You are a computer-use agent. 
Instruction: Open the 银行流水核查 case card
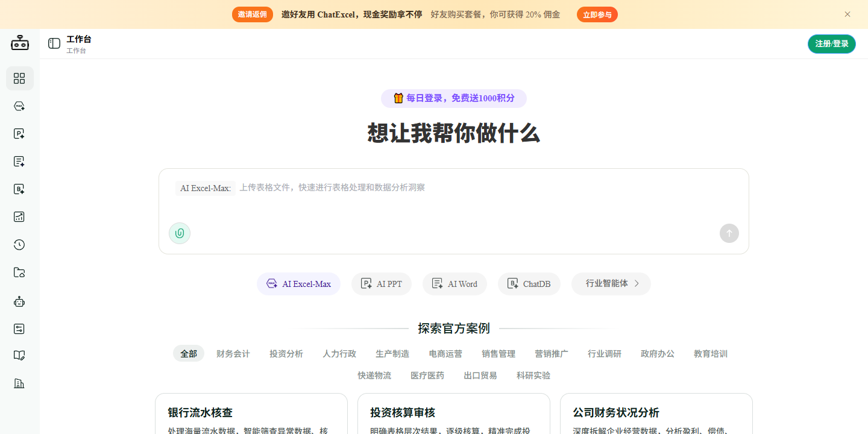(251, 414)
